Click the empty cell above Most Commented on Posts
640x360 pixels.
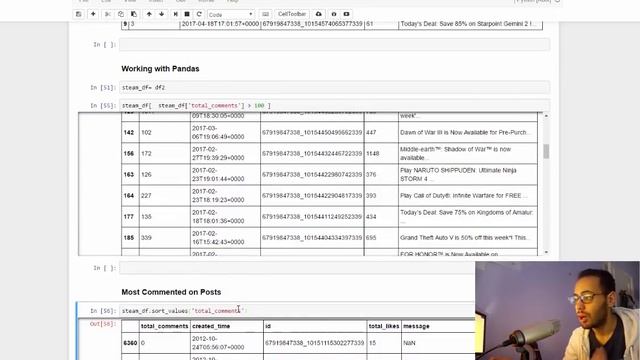coord(297,268)
